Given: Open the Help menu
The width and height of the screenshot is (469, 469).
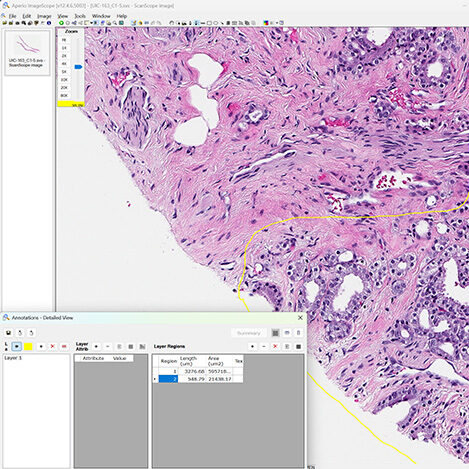Looking at the screenshot, I should (x=122, y=16).
